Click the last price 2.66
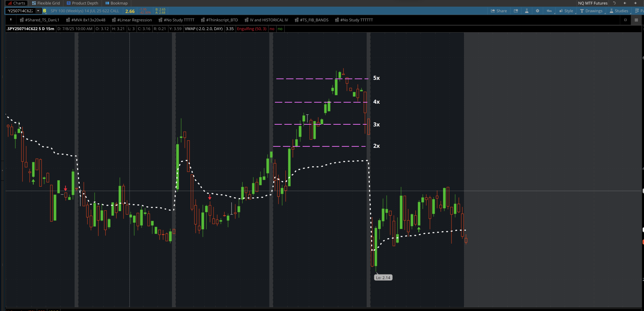This screenshot has width=644, height=311. point(130,11)
